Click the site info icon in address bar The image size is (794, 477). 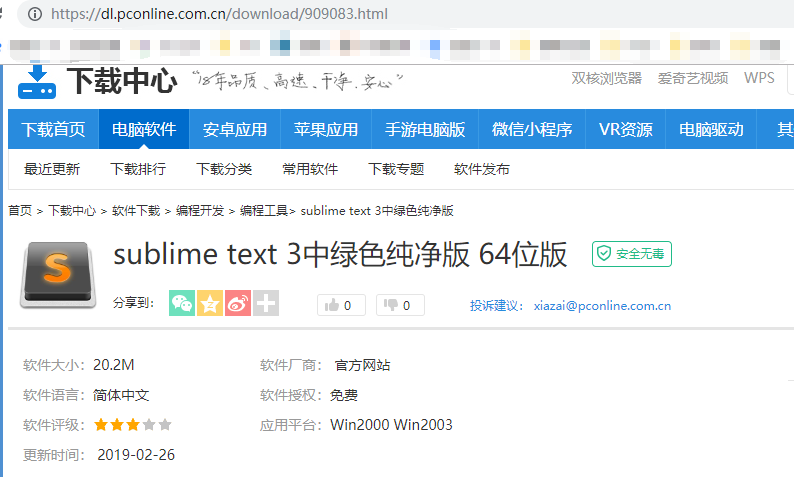[35, 14]
